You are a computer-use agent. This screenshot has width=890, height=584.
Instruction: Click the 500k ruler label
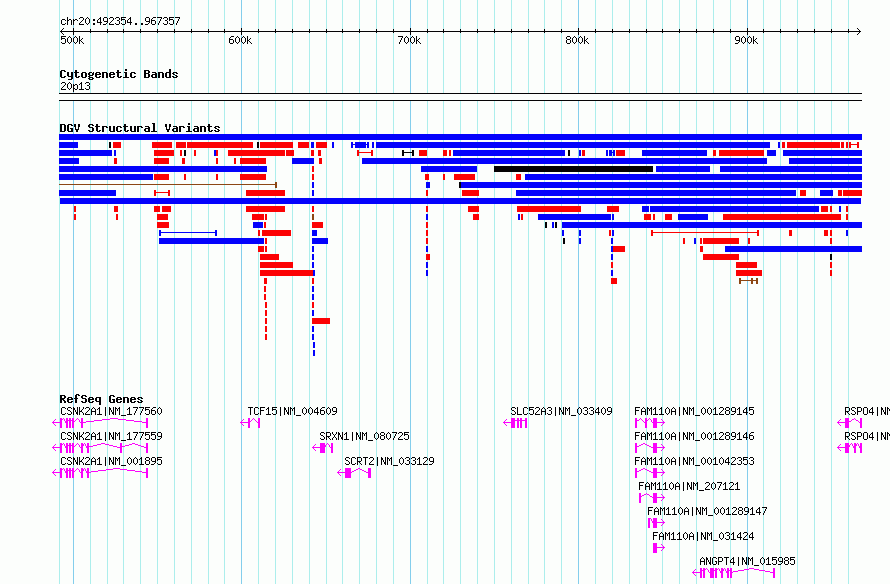72,40
